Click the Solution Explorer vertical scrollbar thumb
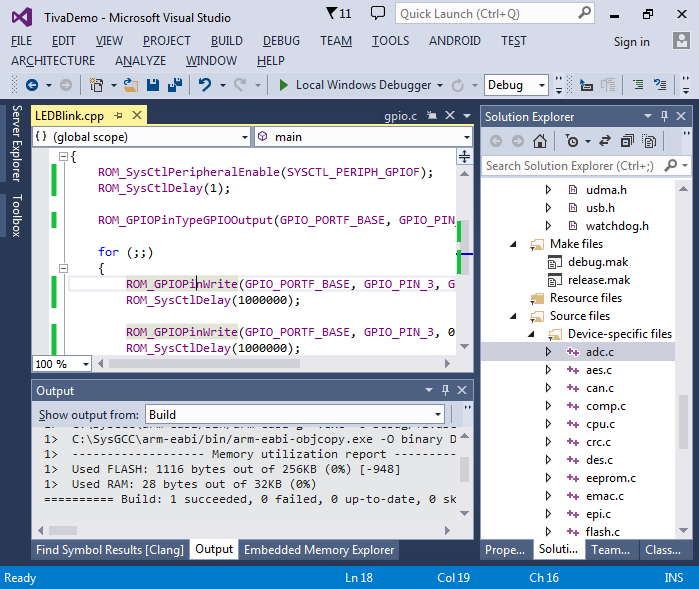699x589 pixels. click(x=683, y=422)
